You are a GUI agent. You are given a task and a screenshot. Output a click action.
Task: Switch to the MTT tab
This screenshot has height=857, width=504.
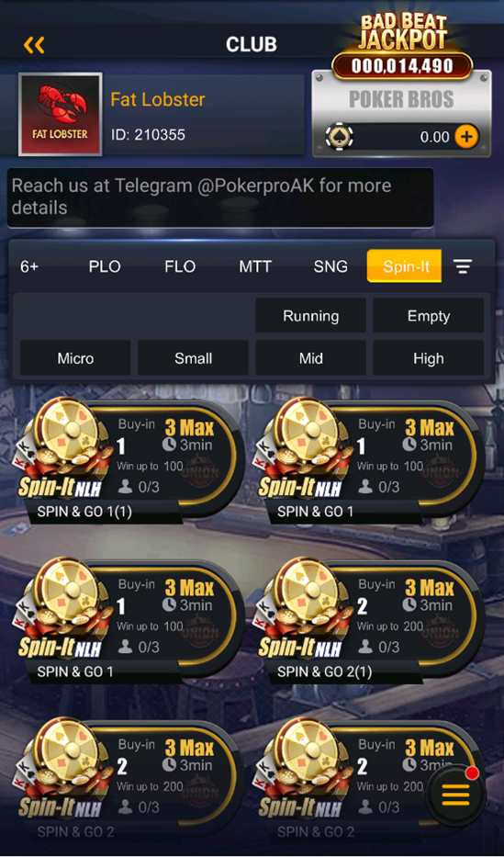tap(255, 266)
